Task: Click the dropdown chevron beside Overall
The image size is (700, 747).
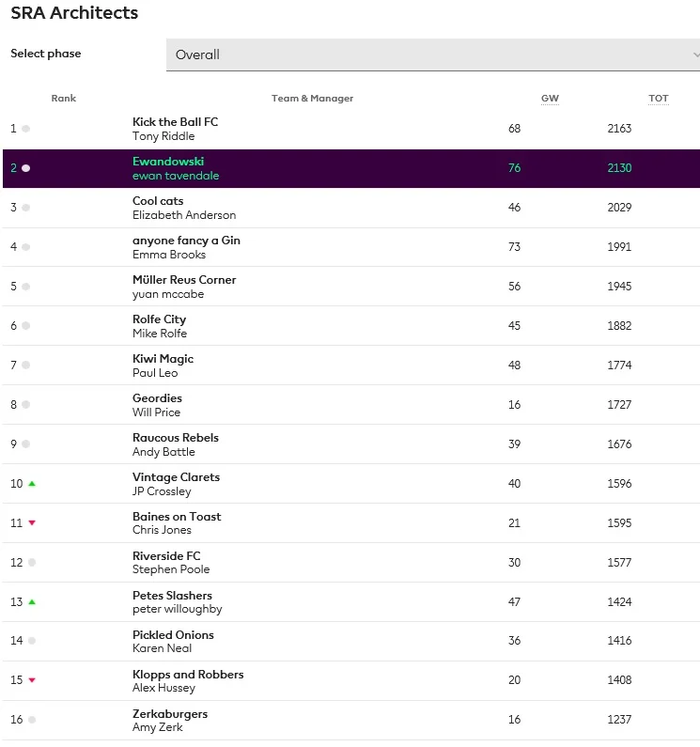Action: point(696,54)
